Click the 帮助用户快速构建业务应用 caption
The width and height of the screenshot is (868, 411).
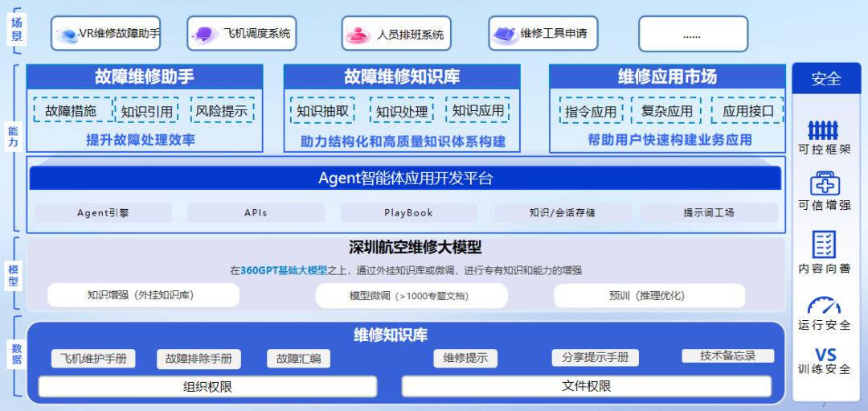(x=669, y=140)
